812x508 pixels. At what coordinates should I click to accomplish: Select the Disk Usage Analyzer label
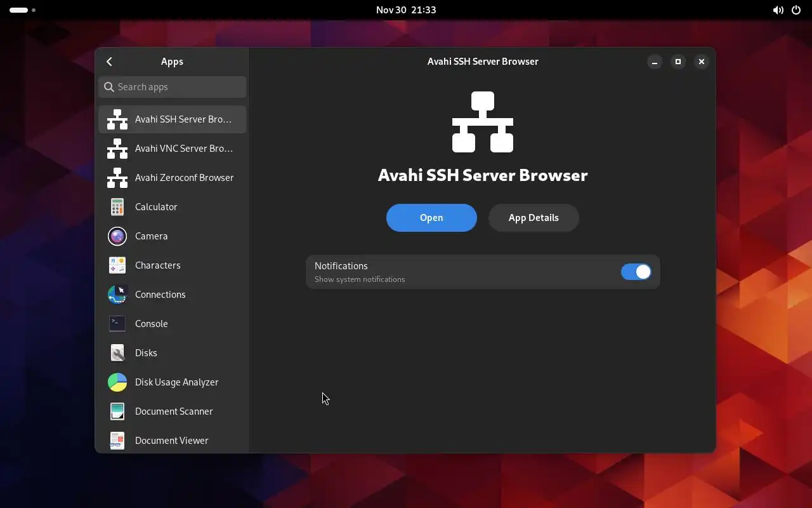coord(177,382)
